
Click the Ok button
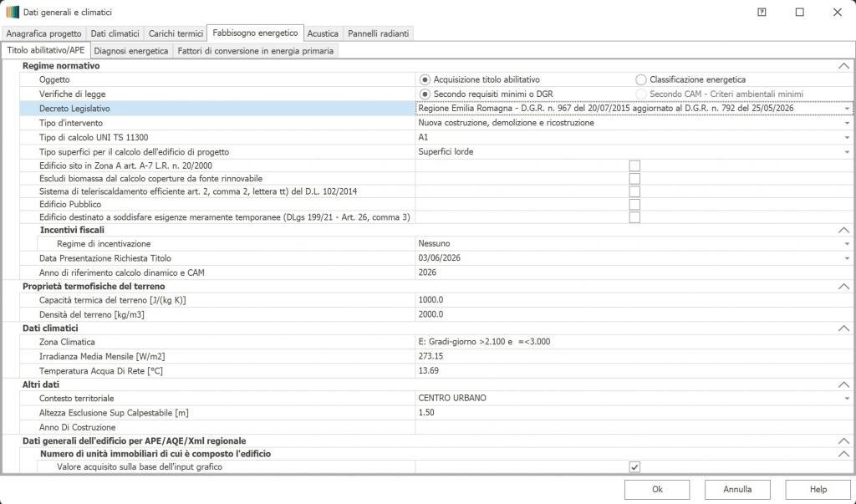657,489
